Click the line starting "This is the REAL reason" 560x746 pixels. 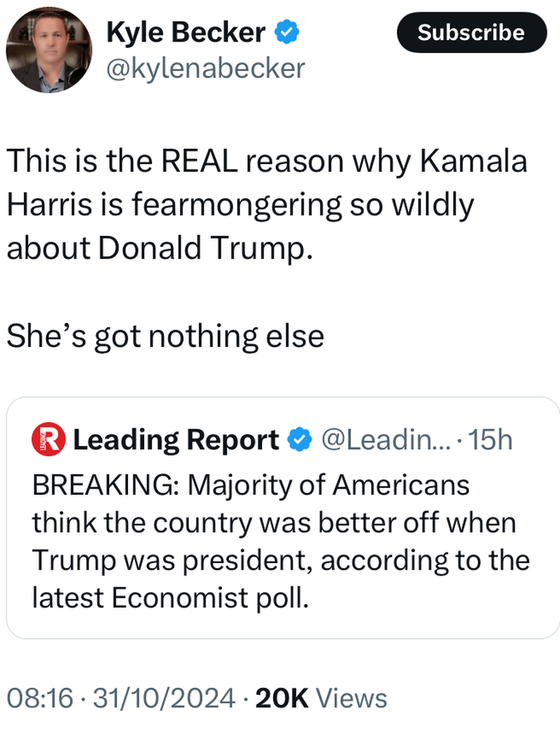[x=267, y=162]
